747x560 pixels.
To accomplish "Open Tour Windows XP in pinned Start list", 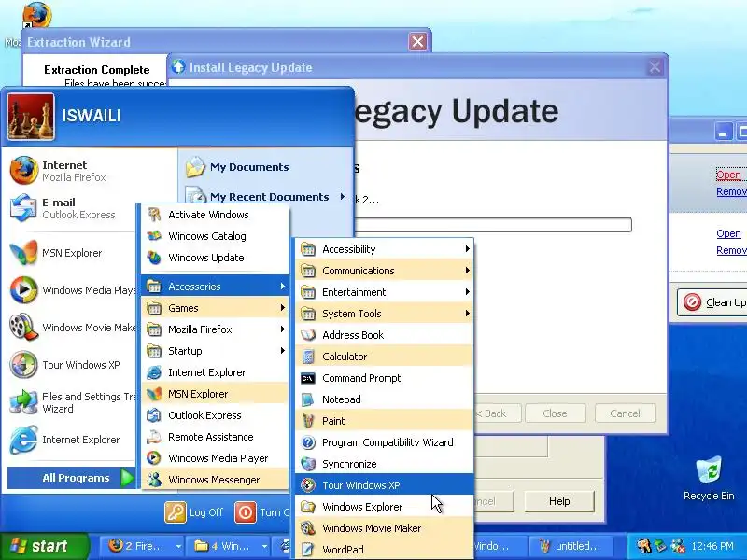I will coord(70,365).
